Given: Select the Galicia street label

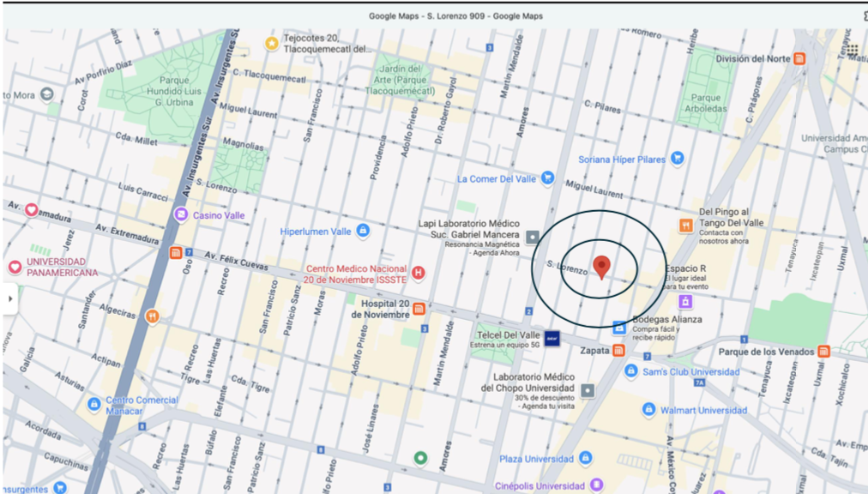Looking at the screenshot, I should [27, 359].
